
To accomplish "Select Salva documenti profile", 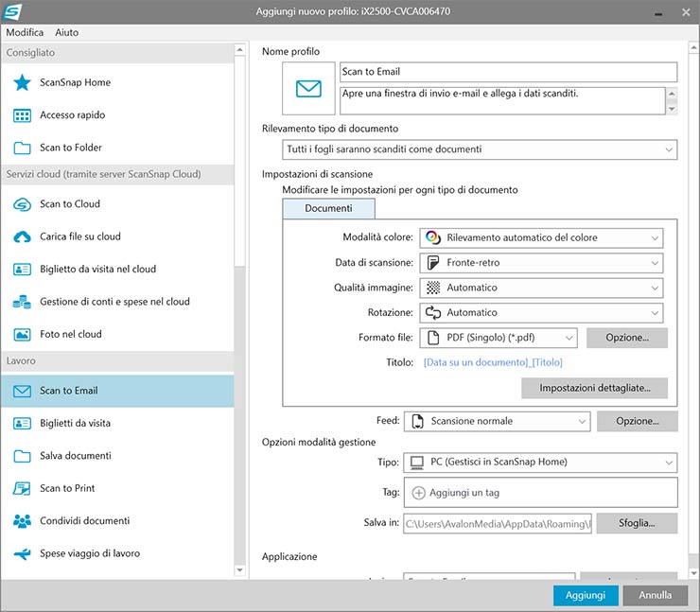I will pyautogui.click(x=117, y=456).
